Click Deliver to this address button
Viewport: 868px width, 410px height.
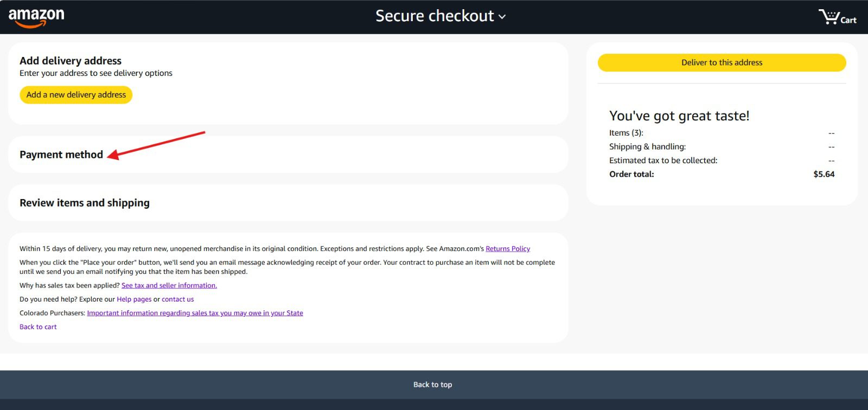pos(722,62)
